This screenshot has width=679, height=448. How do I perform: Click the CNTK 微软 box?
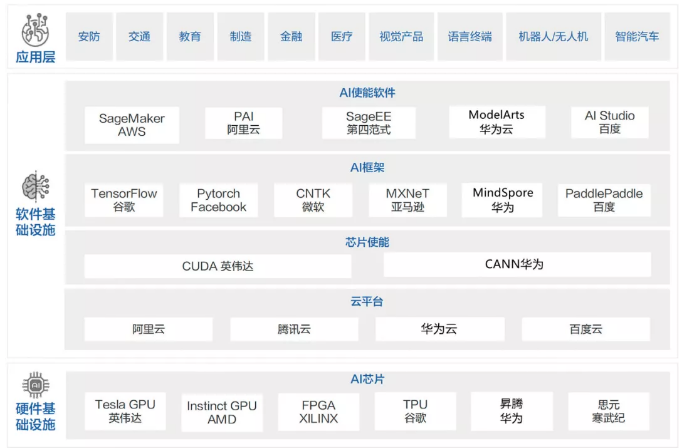[x=313, y=200]
